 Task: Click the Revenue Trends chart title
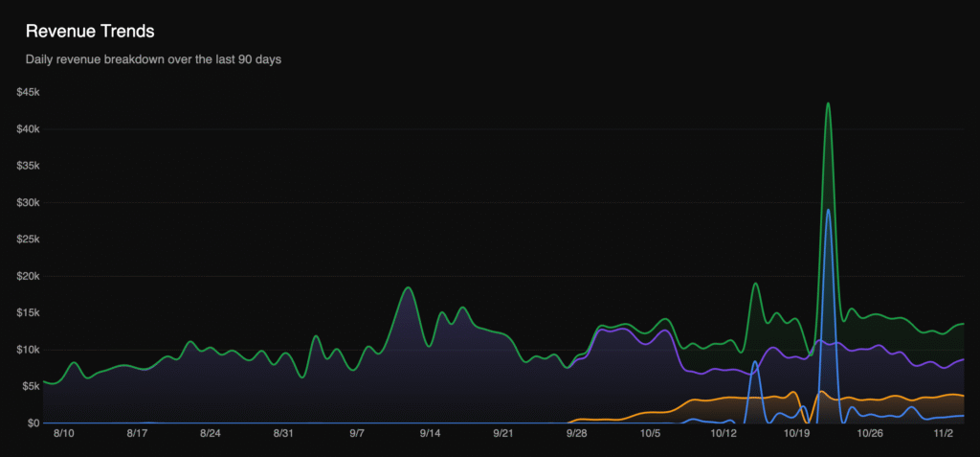(x=90, y=31)
